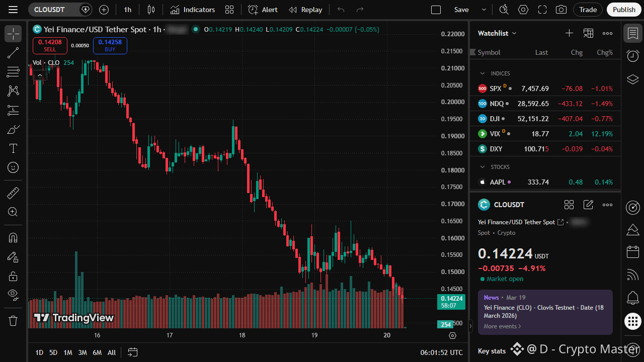Create an Alert from toolbar
The width and height of the screenshot is (644, 362).
(x=263, y=10)
